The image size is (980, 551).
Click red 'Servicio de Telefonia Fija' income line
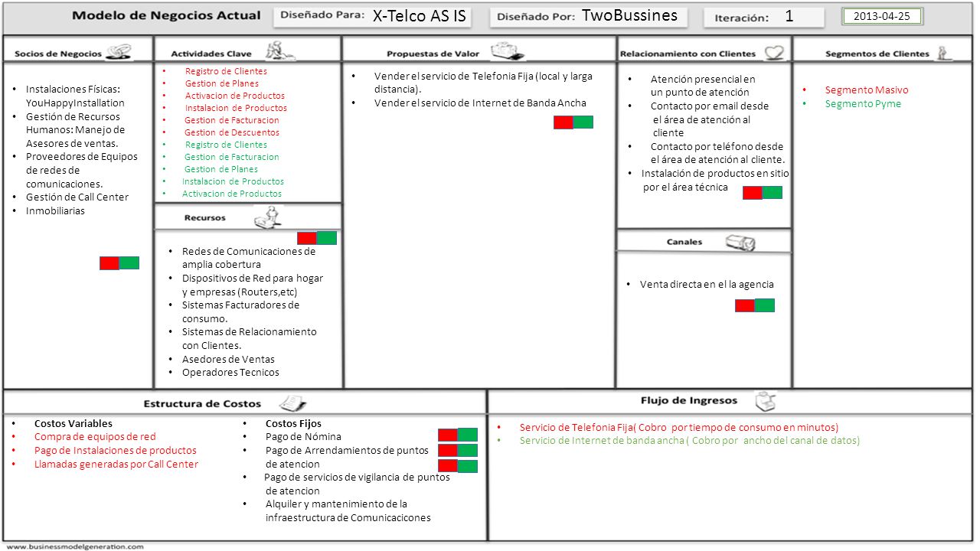click(679, 428)
